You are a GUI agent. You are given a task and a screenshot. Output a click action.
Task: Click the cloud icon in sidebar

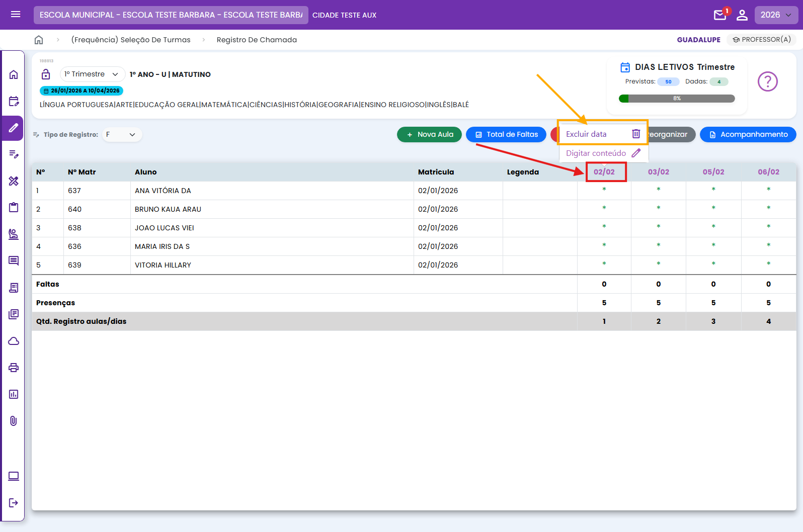[14, 341]
